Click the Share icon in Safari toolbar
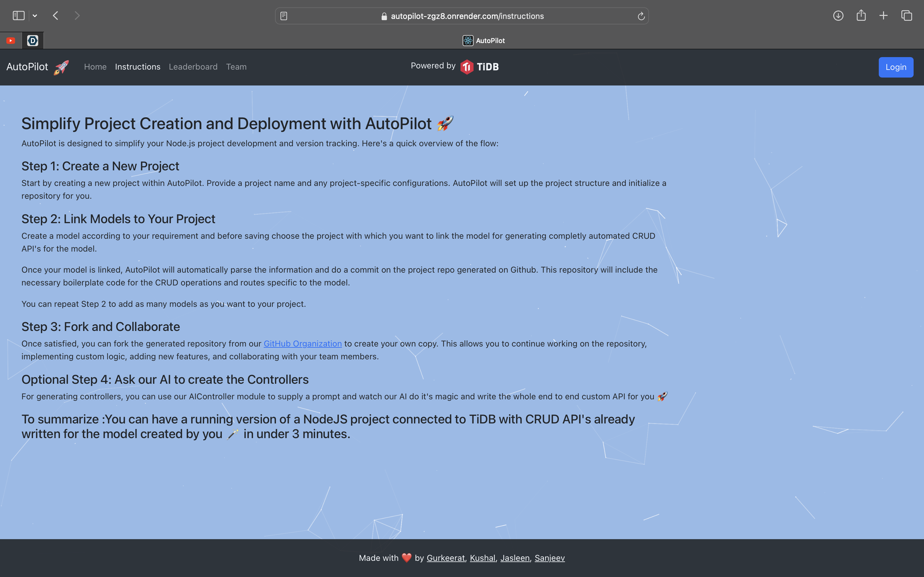The width and height of the screenshot is (924, 577). [861, 16]
